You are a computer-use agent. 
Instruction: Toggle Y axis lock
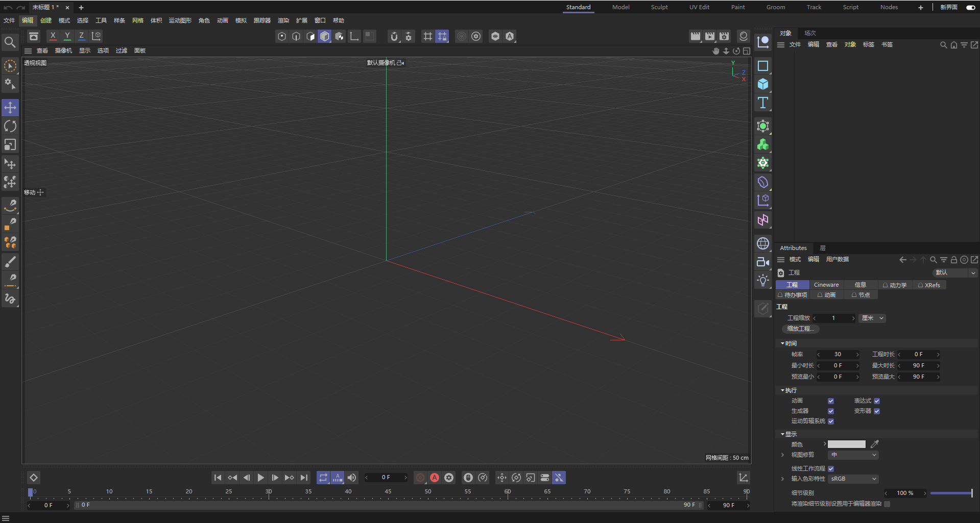click(67, 36)
